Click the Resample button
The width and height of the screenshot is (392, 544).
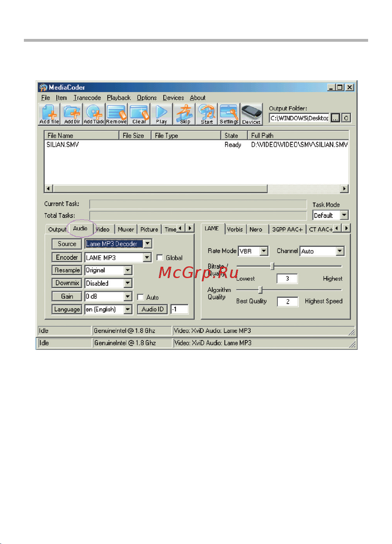67,270
